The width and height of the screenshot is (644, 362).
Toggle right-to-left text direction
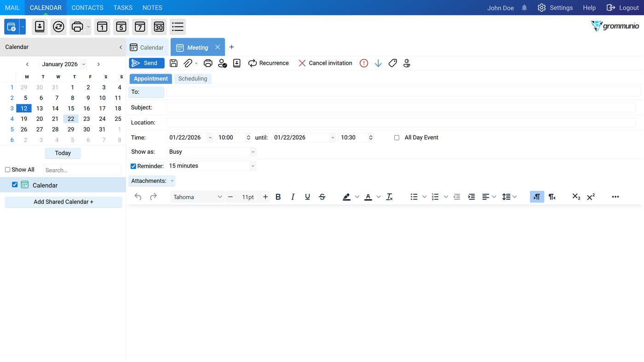552,197
